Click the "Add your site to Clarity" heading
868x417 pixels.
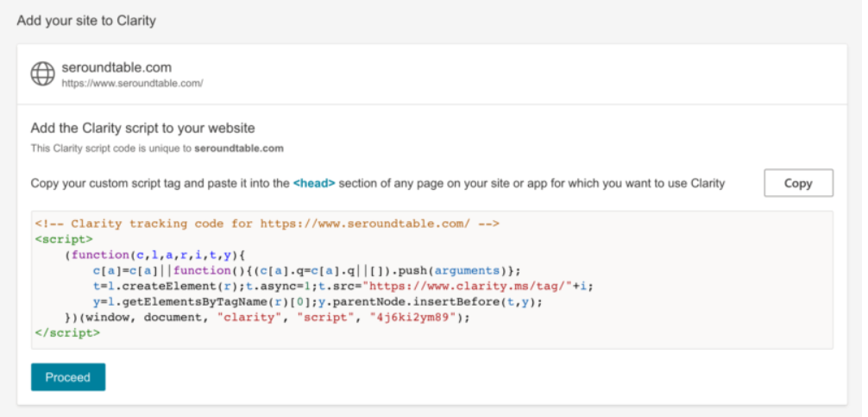tap(86, 19)
